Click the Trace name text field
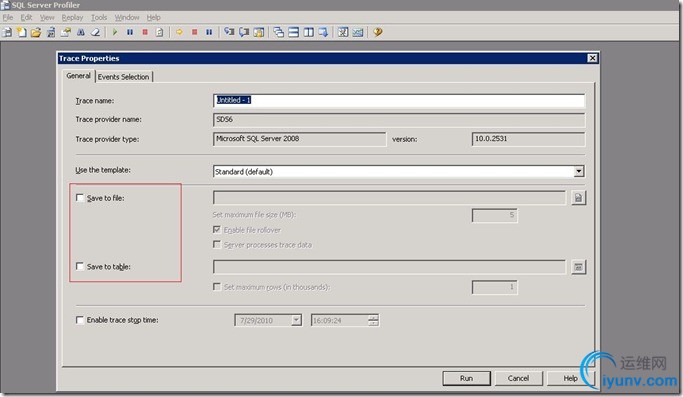 tap(399, 100)
